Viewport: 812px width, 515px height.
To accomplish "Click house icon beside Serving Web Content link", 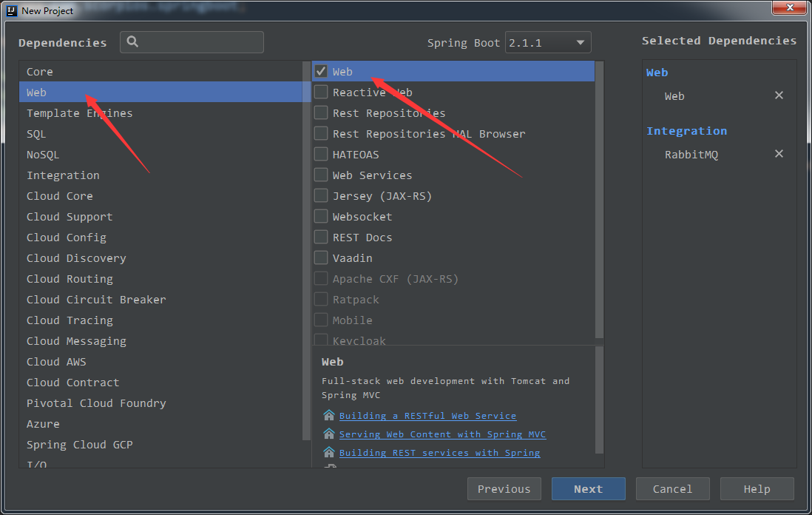I will [329, 434].
